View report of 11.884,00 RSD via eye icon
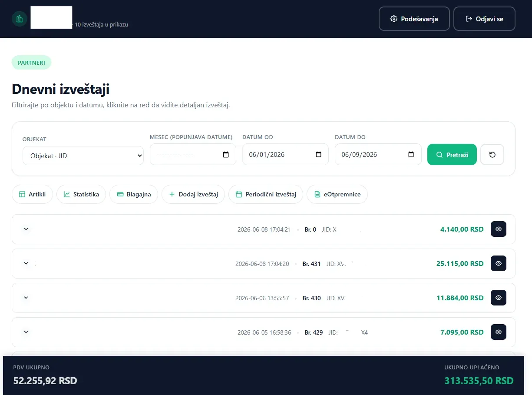This screenshot has width=532, height=395. pyautogui.click(x=499, y=298)
